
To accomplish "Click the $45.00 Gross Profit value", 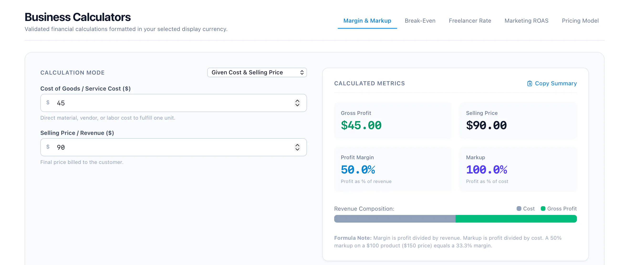I will pos(361,125).
